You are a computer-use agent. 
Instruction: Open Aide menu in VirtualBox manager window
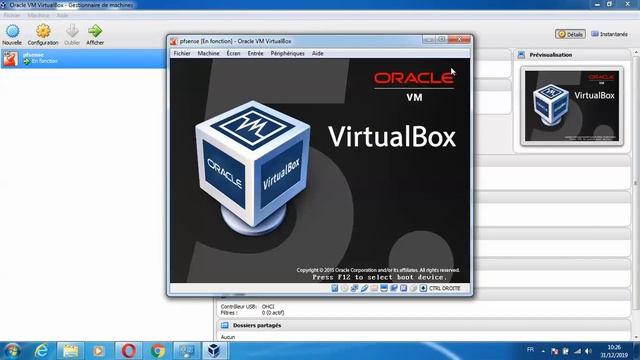tap(62, 16)
